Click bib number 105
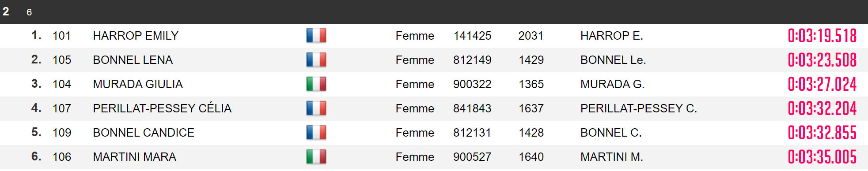The image size is (868, 171). point(62,60)
